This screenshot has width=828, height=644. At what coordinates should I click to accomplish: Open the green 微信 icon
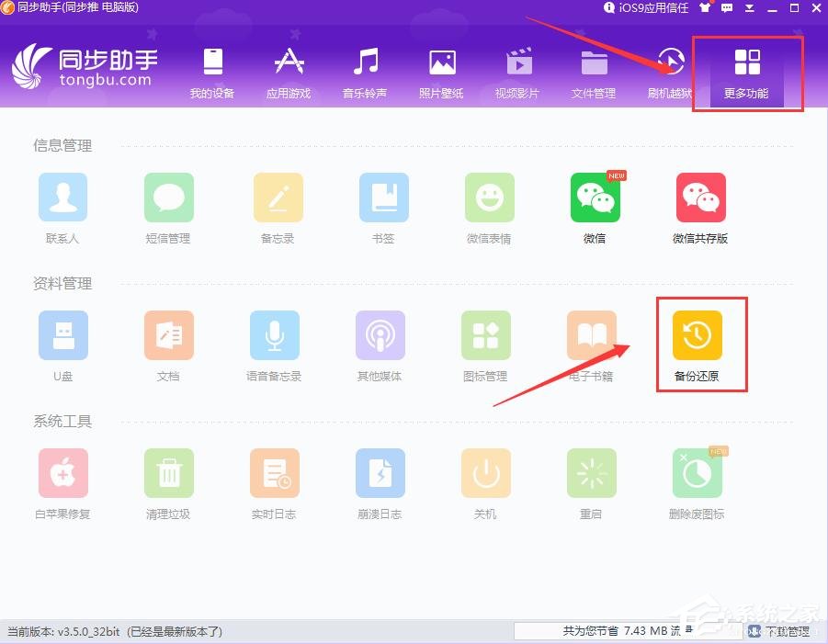(x=595, y=198)
